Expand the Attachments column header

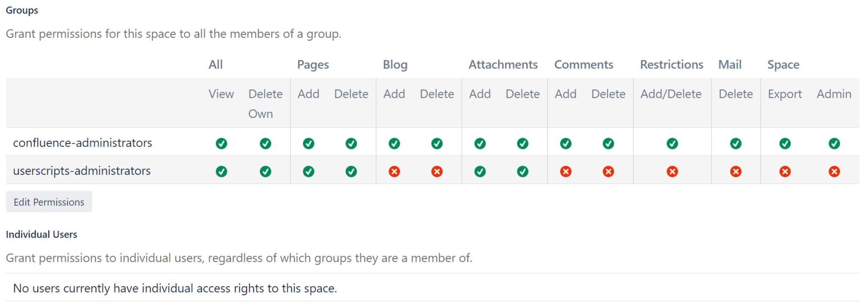pyautogui.click(x=503, y=64)
